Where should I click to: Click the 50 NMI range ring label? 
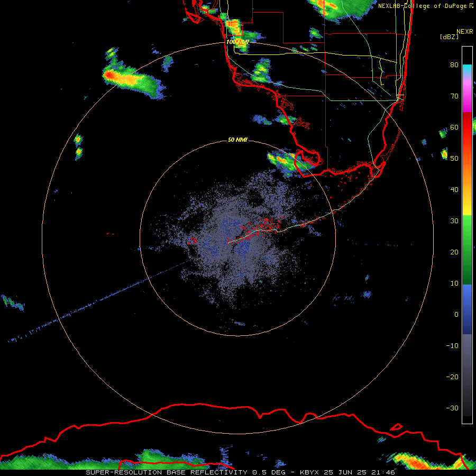point(237,140)
